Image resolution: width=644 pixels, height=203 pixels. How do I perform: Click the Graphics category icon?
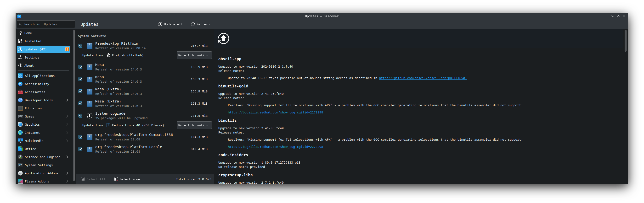coord(21,124)
